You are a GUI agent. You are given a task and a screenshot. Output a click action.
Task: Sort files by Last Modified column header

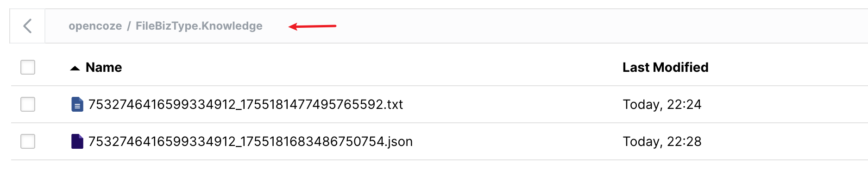click(665, 67)
